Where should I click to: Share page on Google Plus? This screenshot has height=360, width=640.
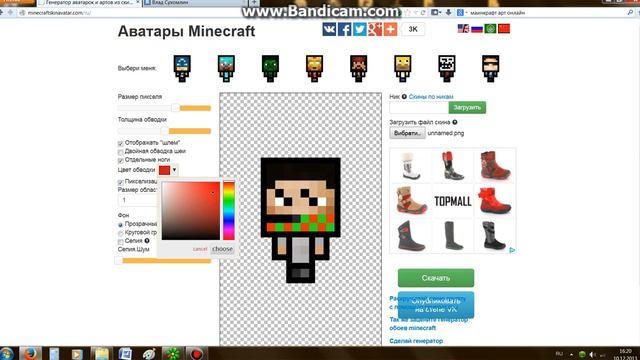pyautogui.click(x=375, y=29)
